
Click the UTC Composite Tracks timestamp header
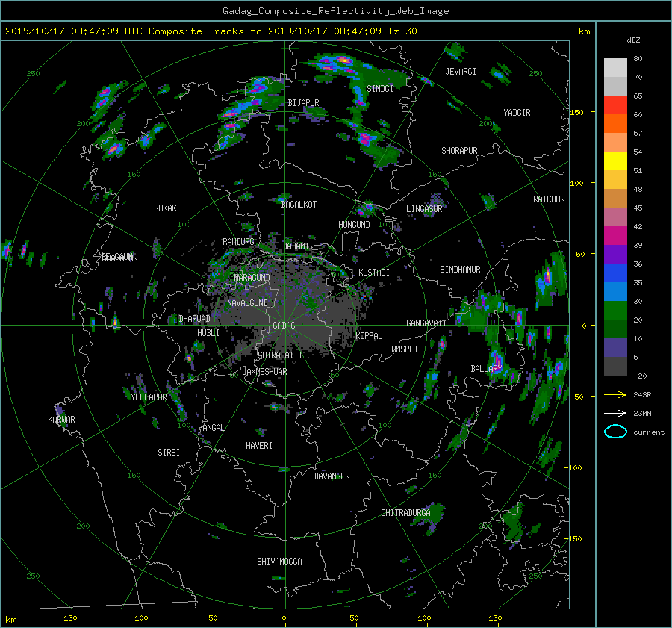click(x=211, y=31)
